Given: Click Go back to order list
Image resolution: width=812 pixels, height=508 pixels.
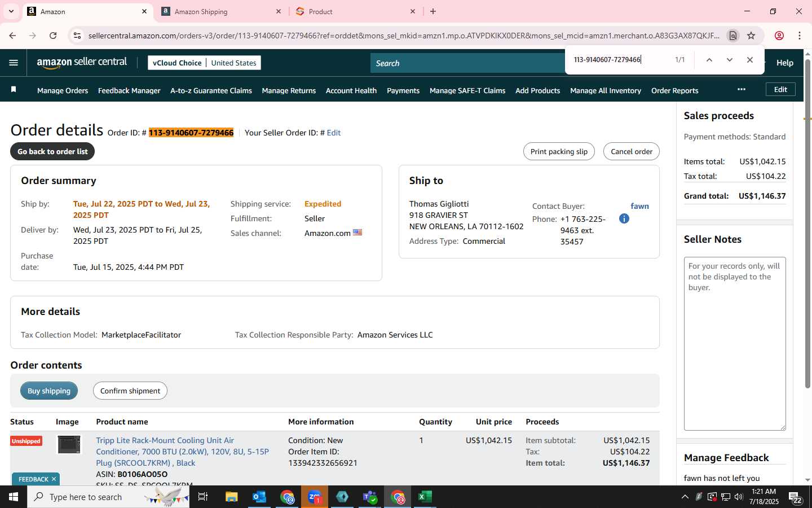Looking at the screenshot, I should point(52,151).
